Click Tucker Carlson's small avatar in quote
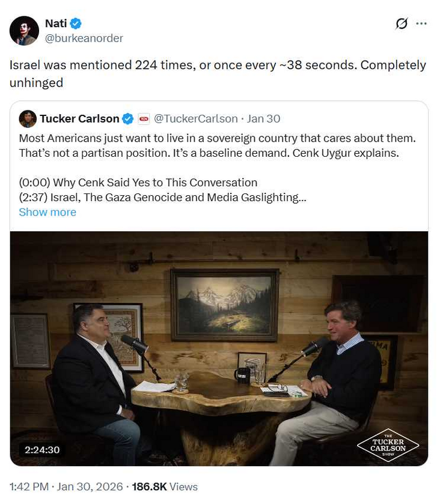 (28, 118)
